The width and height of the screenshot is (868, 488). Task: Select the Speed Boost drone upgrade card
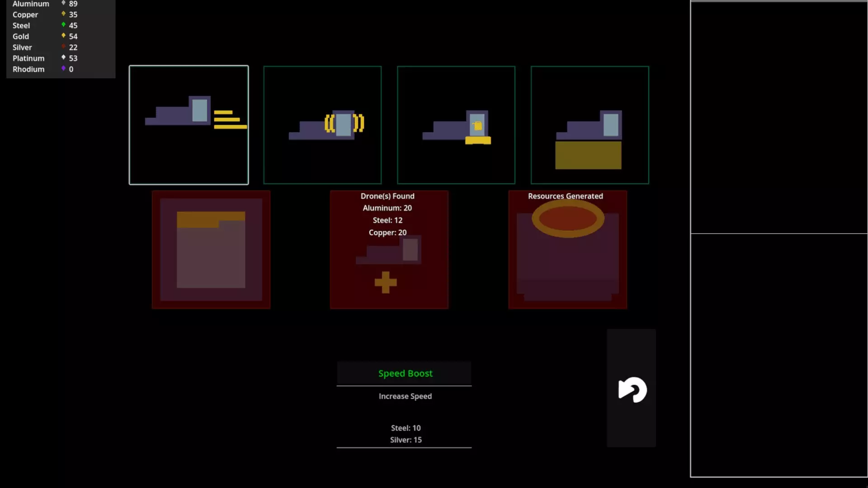(x=189, y=125)
